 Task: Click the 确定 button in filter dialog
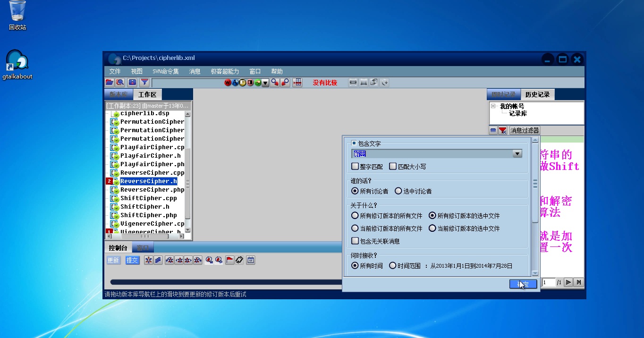tap(523, 284)
